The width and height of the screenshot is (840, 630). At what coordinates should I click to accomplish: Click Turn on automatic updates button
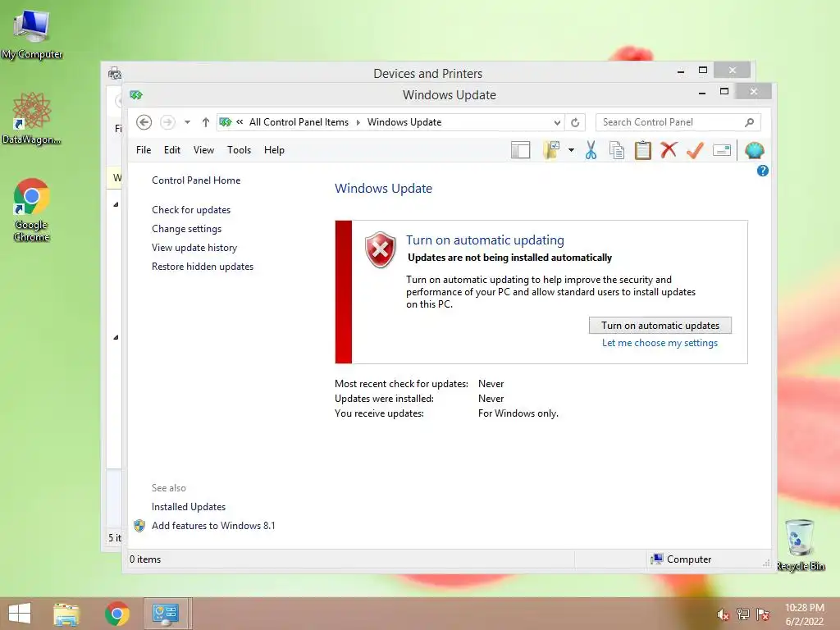click(660, 325)
